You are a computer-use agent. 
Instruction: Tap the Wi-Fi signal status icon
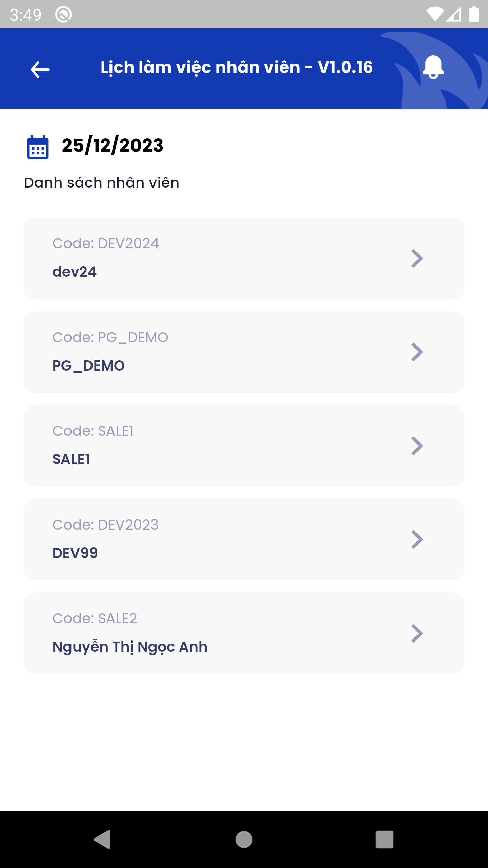pos(435,15)
